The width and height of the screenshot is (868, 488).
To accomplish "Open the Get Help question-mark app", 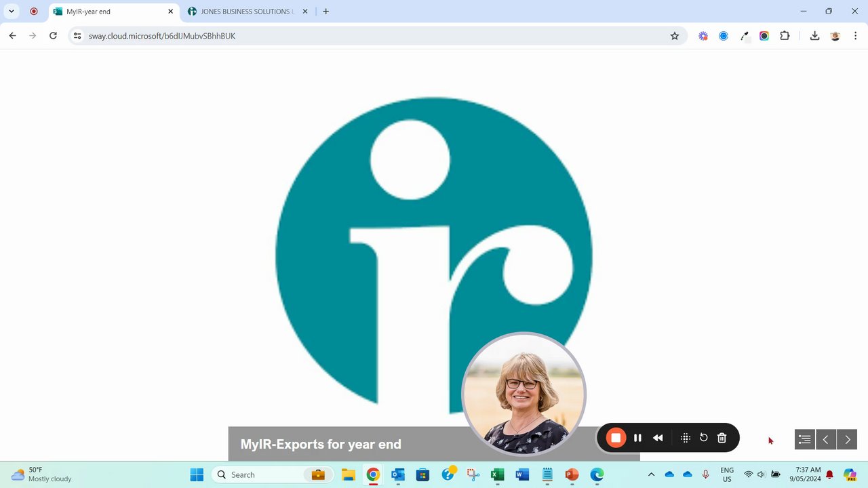I will (448, 474).
